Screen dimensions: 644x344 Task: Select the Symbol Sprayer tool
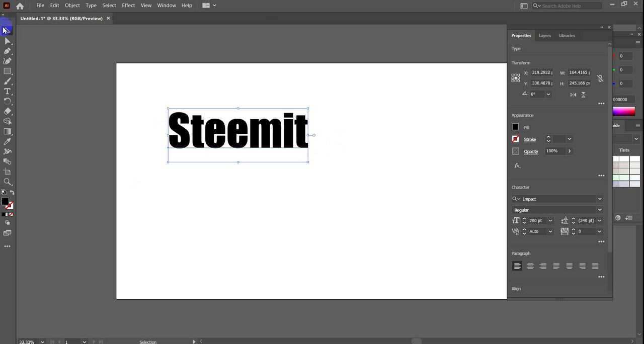(x=7, y=151)
